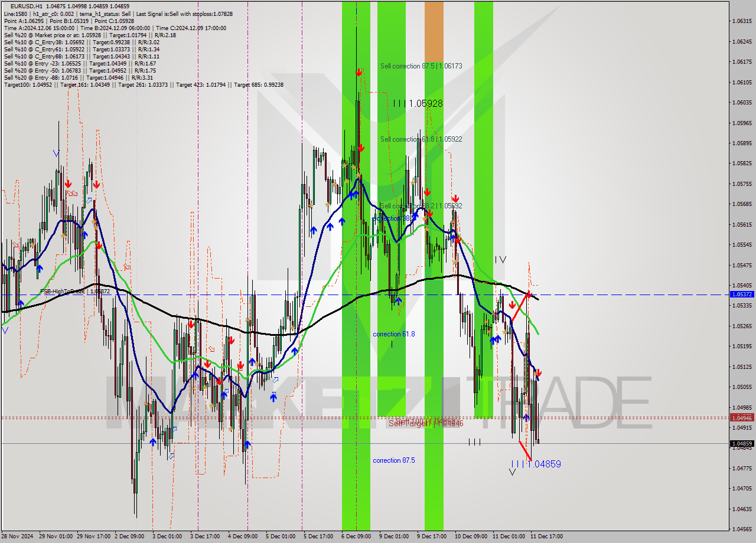This screenshot has height=543, width=756.
Task: Click the '3 Dec 17:00' time axis label
Action: point(205,537)
